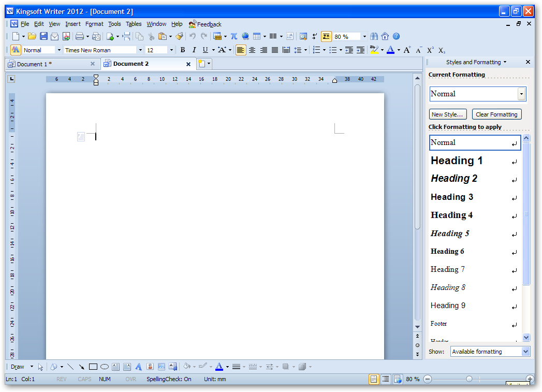
Task: Open the Tables menu
Action: [134, 24]
